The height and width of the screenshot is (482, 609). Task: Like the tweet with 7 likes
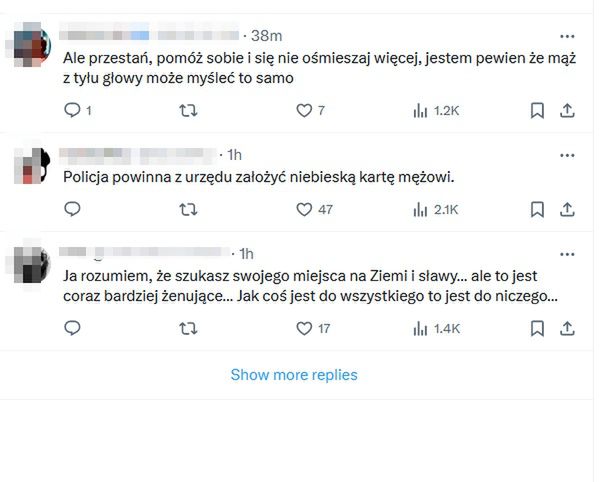coord(304,111)
